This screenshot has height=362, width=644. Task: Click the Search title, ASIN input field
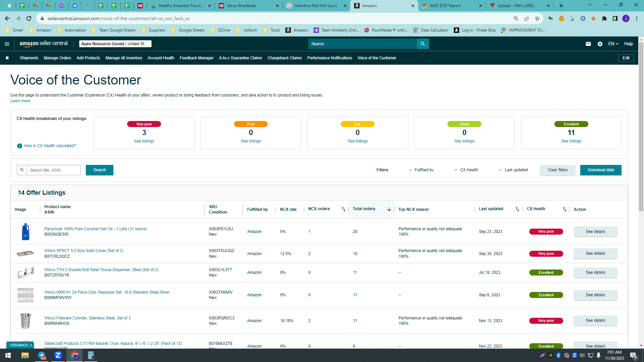[54, 170]
